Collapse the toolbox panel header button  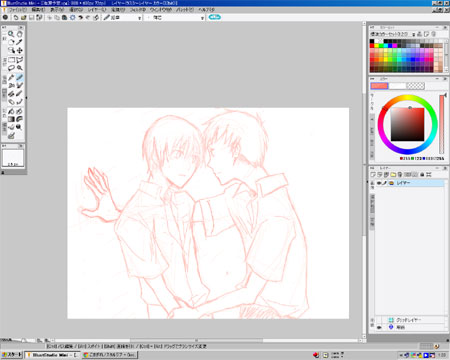(21, 27)
